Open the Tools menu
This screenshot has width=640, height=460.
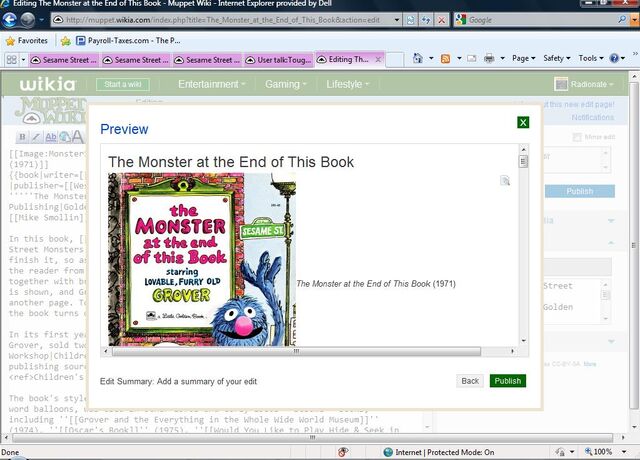[x=591, y=58]
